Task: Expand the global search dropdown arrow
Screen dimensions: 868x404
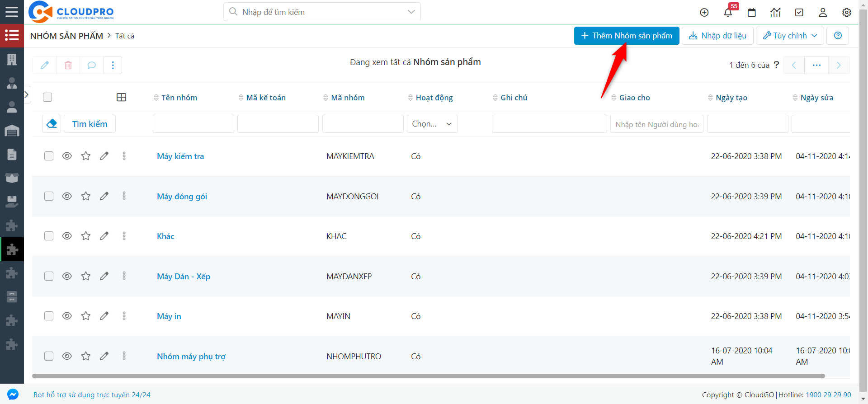Action: point(411,12)
